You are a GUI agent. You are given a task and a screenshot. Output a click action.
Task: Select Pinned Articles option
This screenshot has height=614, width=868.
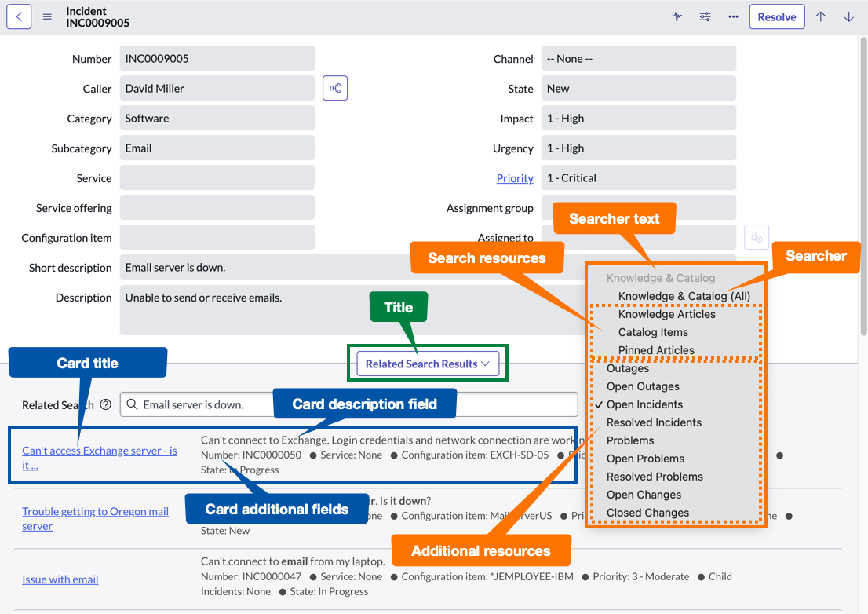pyautogui.click(x=656, y=350)
